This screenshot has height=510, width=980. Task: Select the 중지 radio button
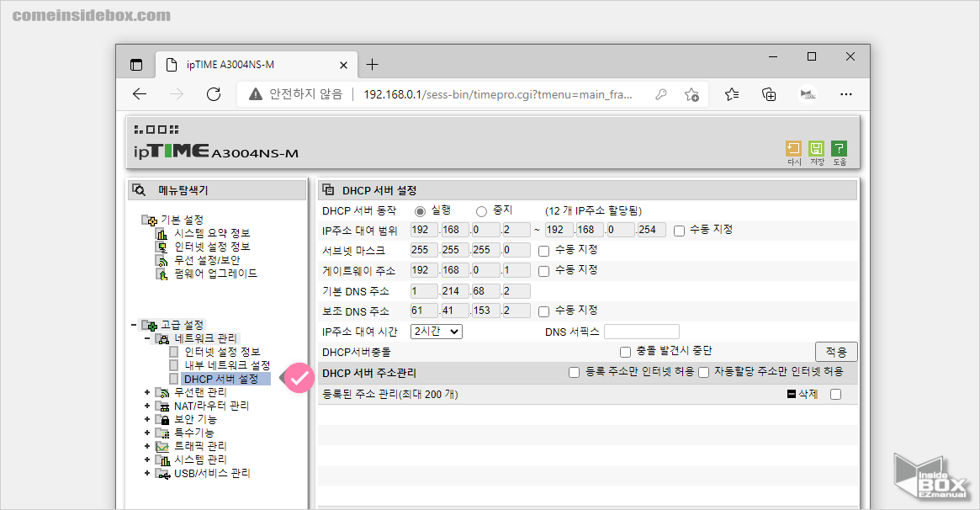pyautogui.click(x=481, y=212)
